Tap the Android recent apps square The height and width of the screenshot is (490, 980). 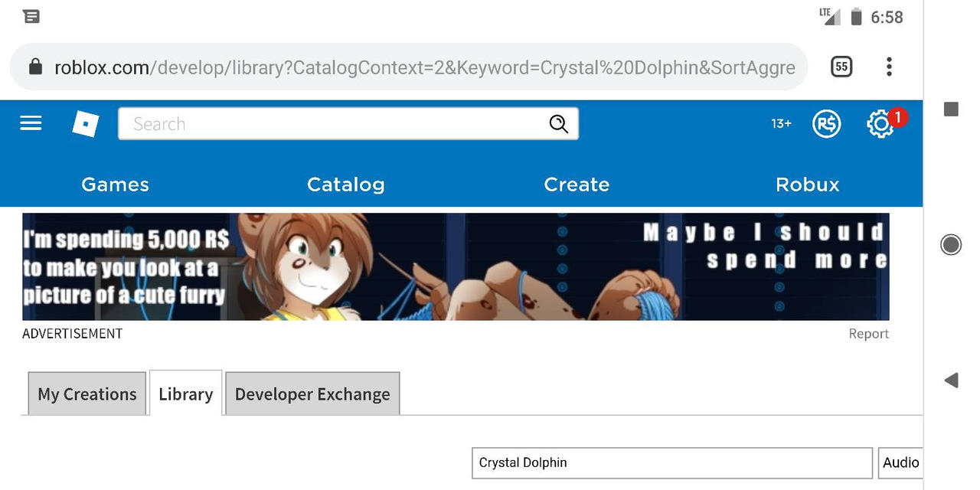pos(952,109)
